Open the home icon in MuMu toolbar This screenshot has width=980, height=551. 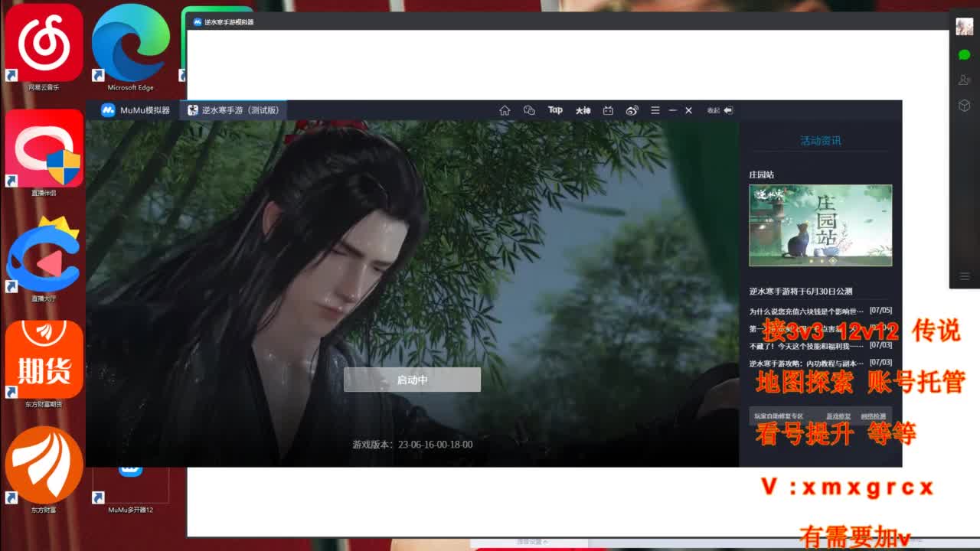505,110
